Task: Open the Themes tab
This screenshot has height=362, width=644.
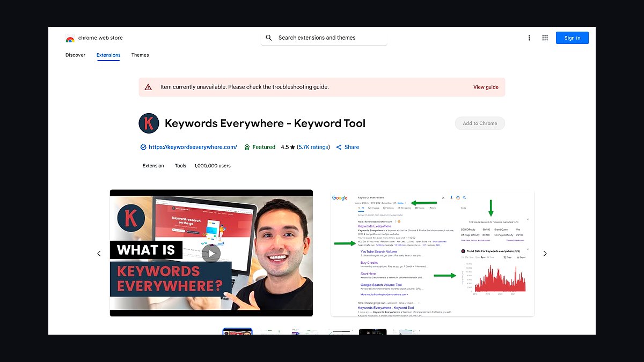Action: [140, 55]
